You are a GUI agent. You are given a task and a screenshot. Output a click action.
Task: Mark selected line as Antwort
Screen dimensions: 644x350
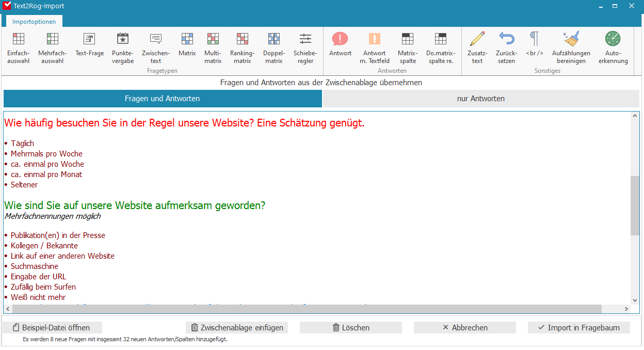pos(340,46)
